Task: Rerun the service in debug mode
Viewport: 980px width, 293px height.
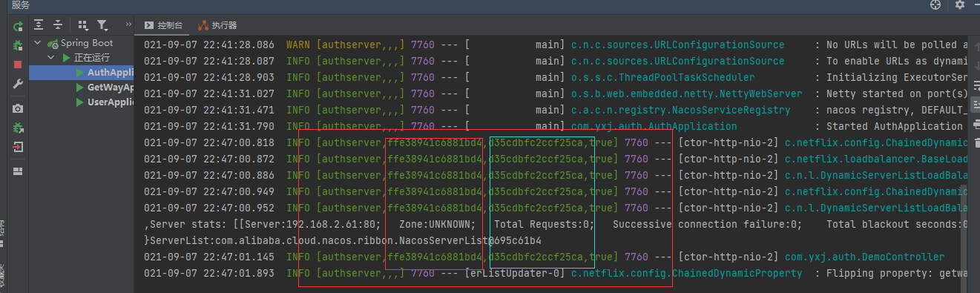Action: pos(18,45)
